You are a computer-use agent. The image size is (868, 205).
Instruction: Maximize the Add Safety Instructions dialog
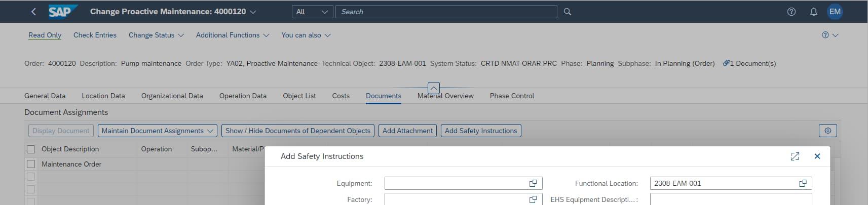(x=795, y=156)
